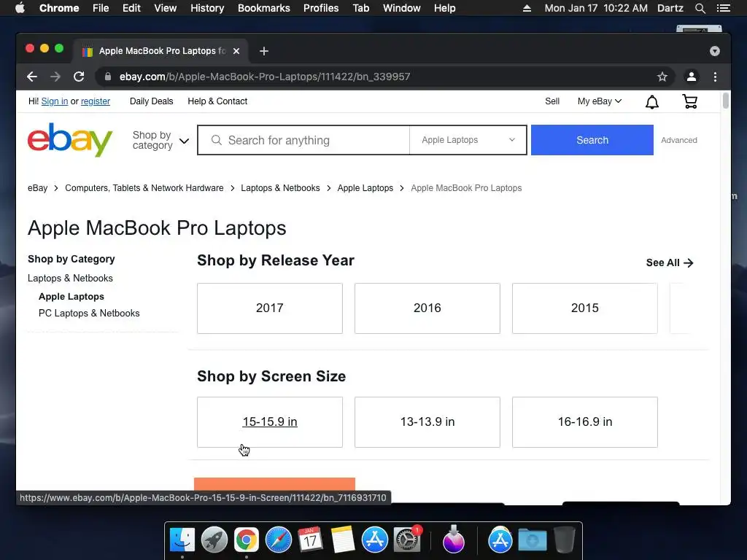Open the Chrome profile avatar icon

(692, 77)
